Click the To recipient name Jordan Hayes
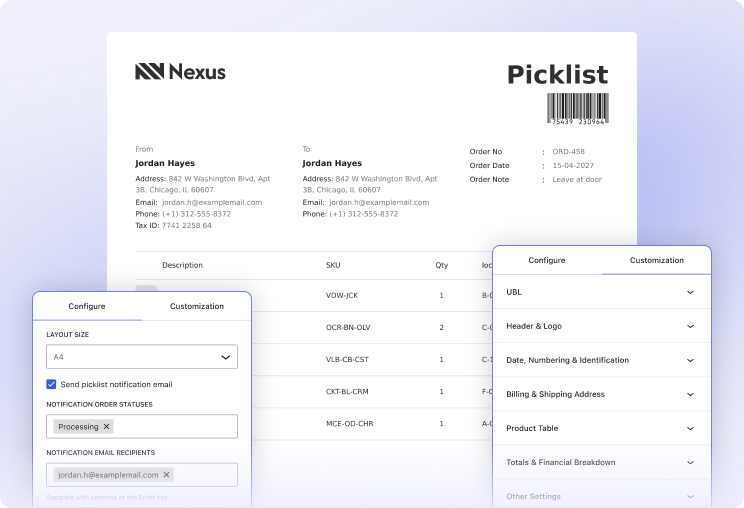This screenshot has height=508, width=744. (332, 163)
